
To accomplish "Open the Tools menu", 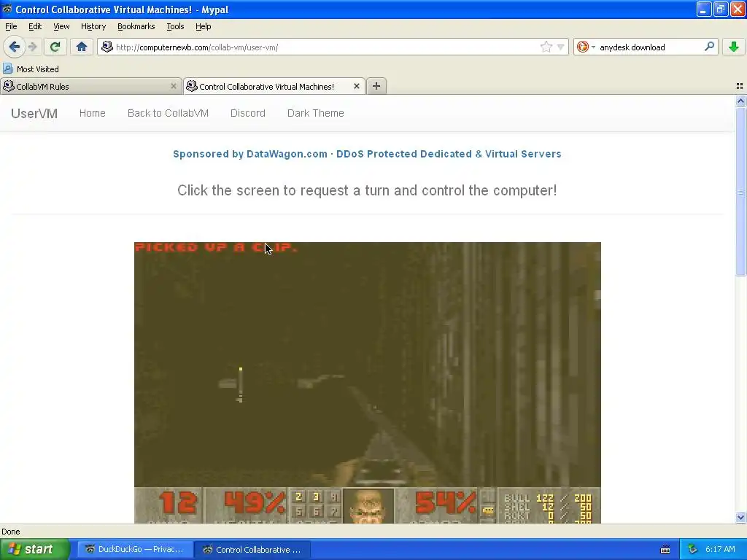I will tap(175, 26).
